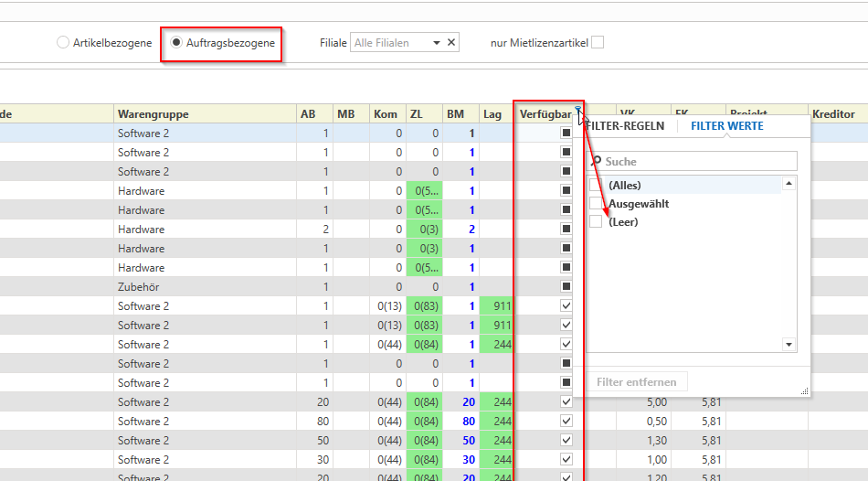Check the (Leer) filter value
The image size is (868, 481).
coord(597,222)
